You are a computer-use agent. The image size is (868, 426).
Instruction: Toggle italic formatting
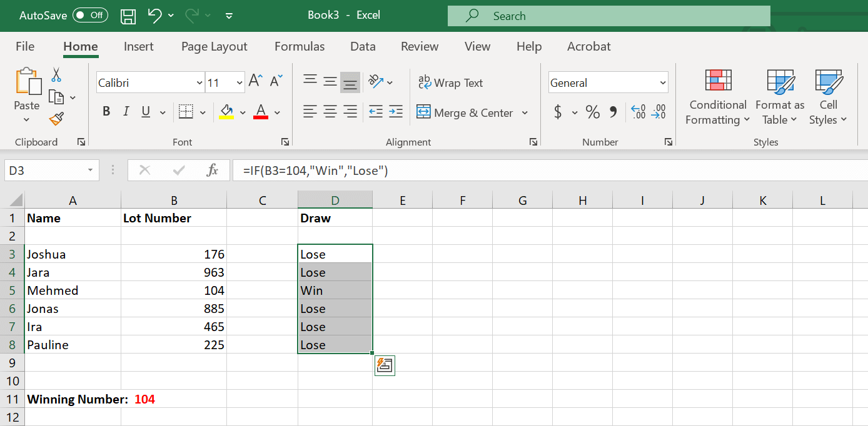tap(126, 111)
